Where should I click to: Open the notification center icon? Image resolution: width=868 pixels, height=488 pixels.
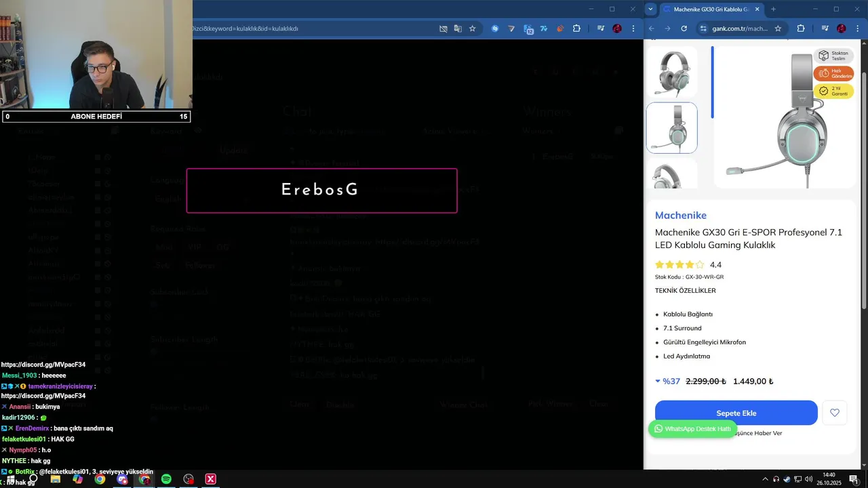[x=853, y=479]
